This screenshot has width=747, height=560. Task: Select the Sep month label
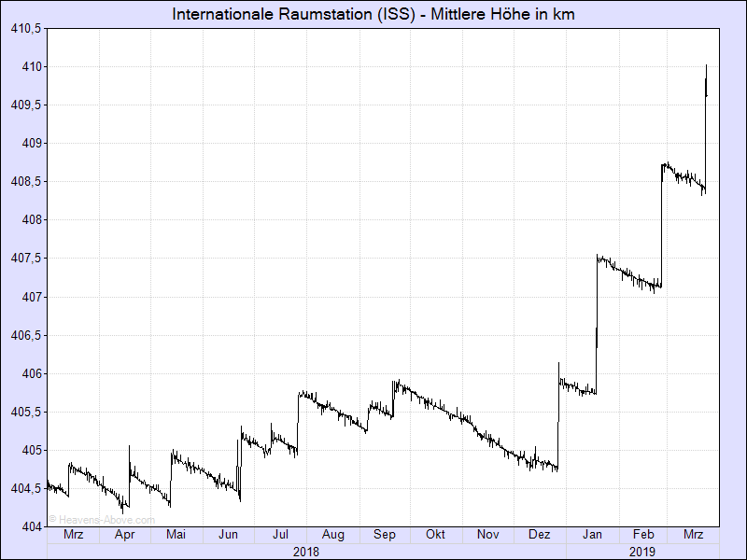point(385,535)
